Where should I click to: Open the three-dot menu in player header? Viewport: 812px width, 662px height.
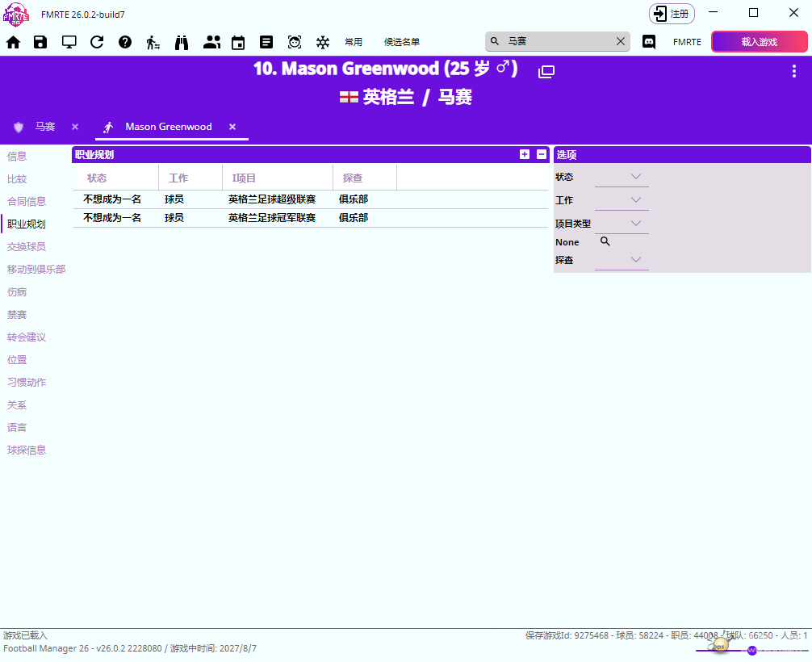pyautogui.click(x=793, y=71)
